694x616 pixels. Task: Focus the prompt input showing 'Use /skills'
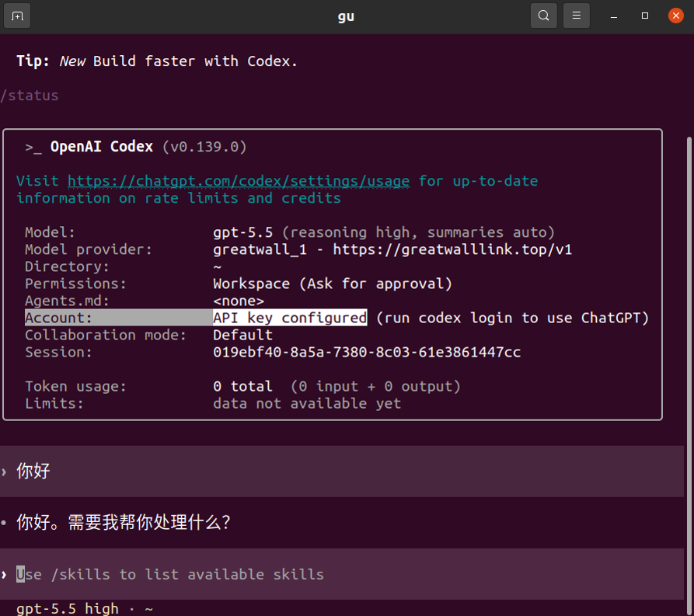(342, 574)
